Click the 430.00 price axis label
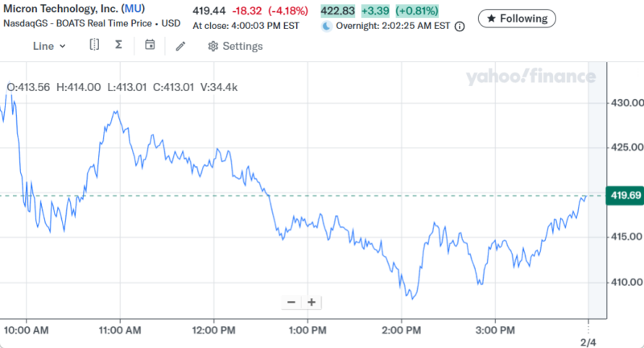Viewport: 644px width, 348px height. click(627, 103)
